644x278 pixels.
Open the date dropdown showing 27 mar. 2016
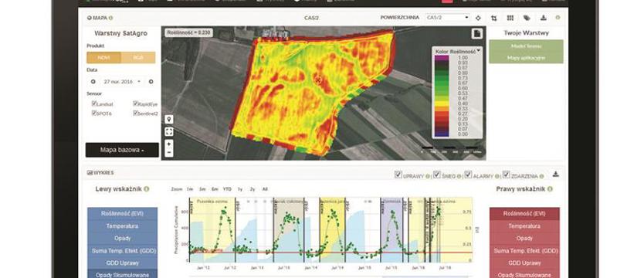(122, 82)
